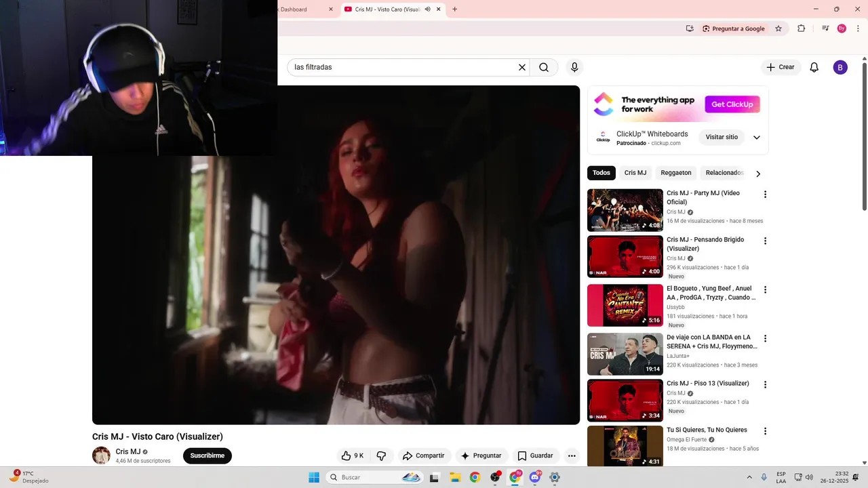868x488 pixels.
Task: Open media controls icon in Chrome toolbar
Action: pos(825,28)
